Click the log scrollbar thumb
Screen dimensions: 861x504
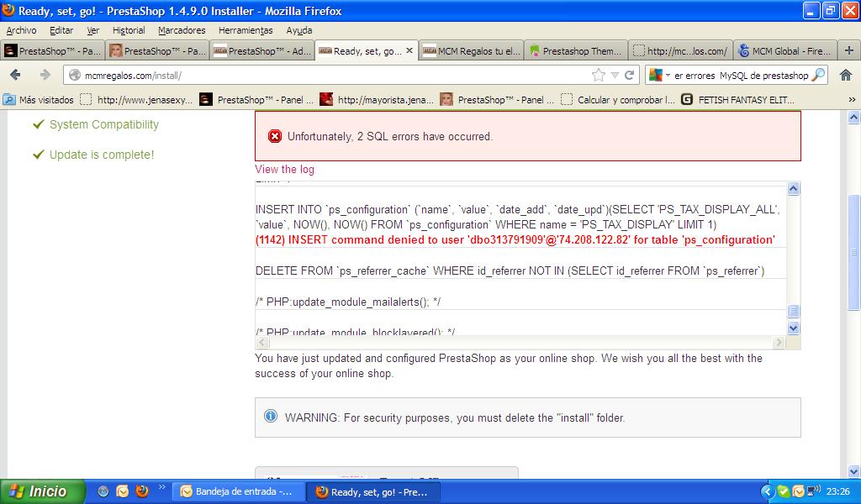[x=793, y=312]
